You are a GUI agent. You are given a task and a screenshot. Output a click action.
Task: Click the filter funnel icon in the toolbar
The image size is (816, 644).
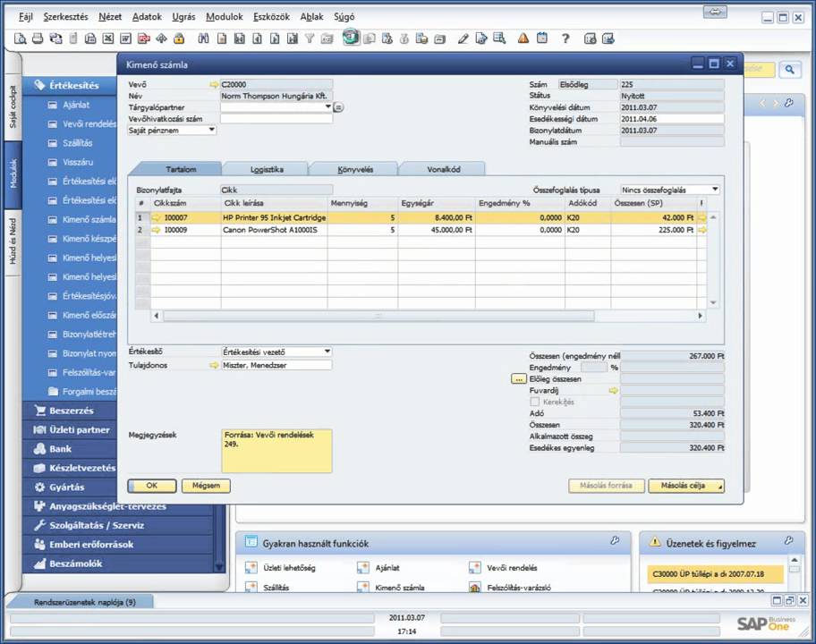click(x=307, y=38)
